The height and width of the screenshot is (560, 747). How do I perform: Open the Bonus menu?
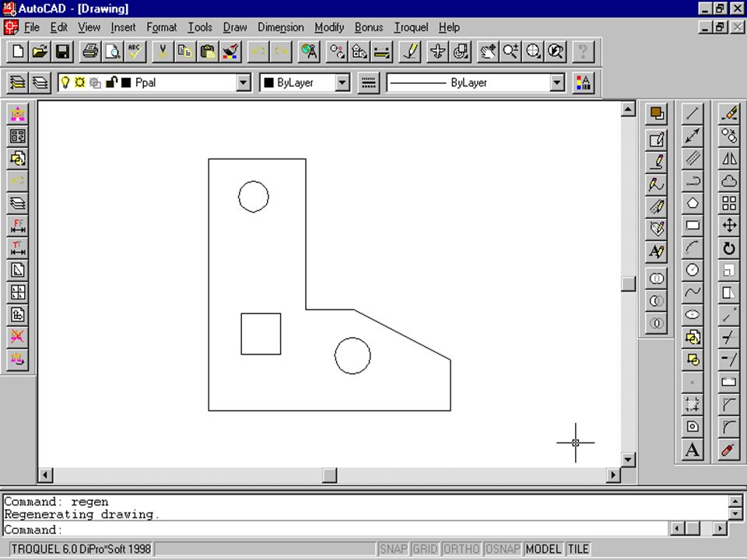[369, 27]
